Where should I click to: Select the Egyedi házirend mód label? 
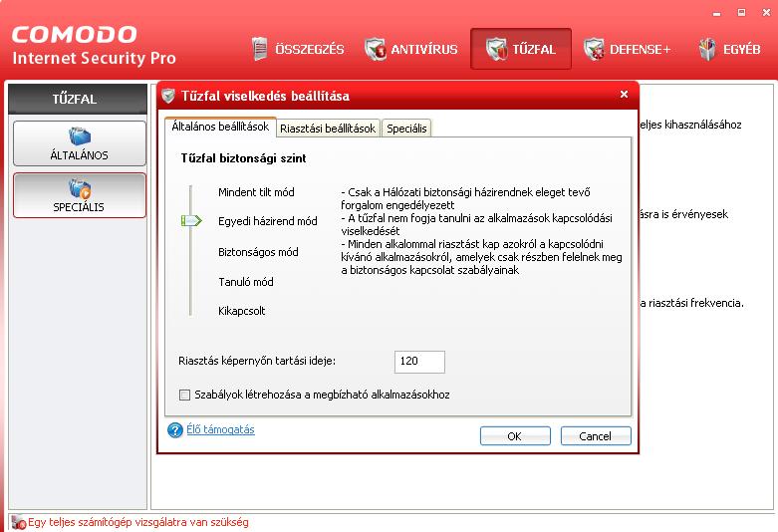point(267,221)
